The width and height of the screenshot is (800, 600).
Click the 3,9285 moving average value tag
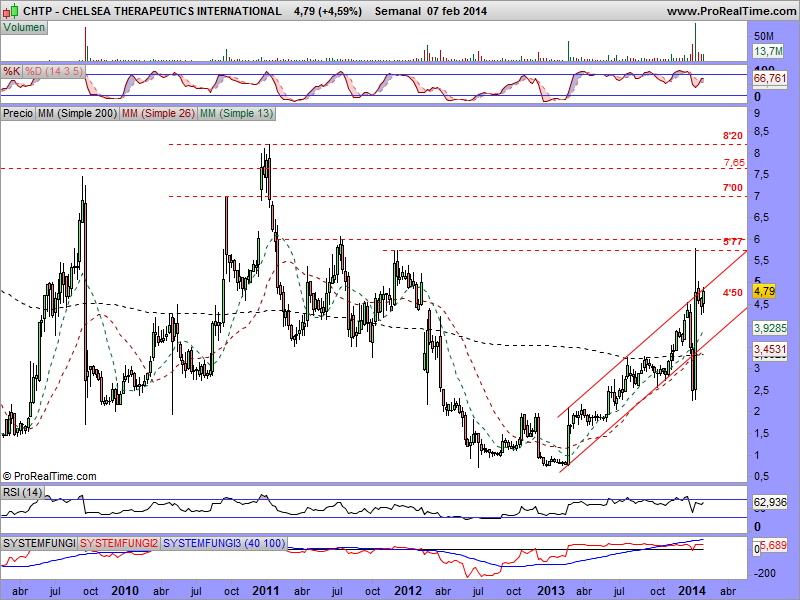(770, 328)
